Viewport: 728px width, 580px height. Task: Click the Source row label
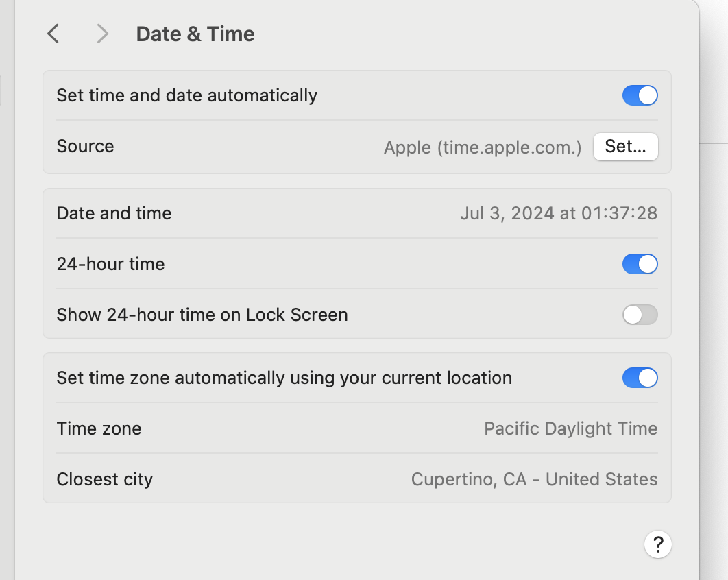tap(85, 146)
